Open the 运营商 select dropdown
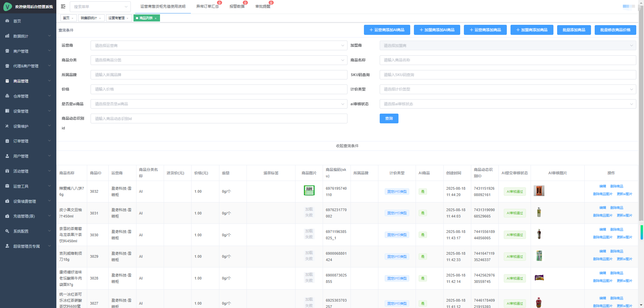 point(219,46)
